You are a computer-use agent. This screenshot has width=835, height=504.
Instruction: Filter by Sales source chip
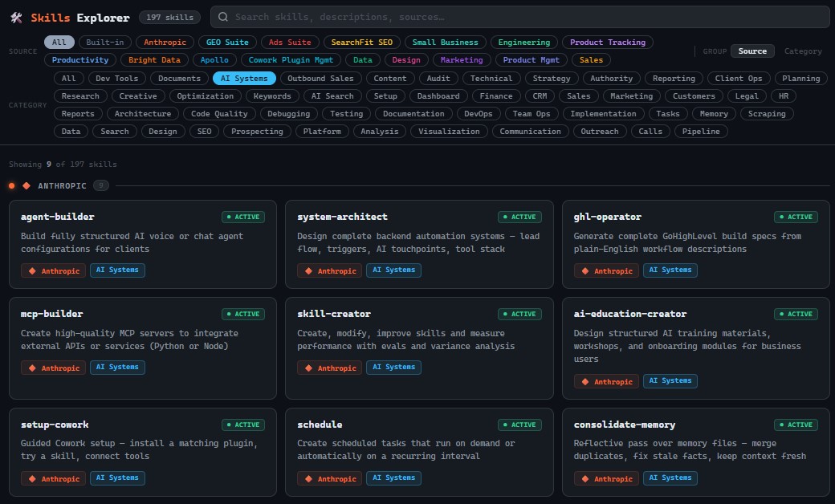[x=592, y=59]
